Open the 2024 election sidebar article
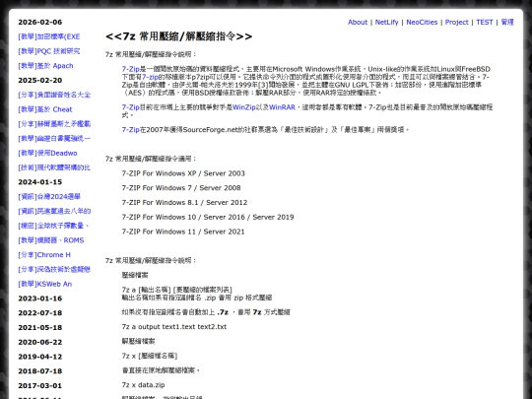This screenshot has height=399, width=532. [x=49, y=197]
